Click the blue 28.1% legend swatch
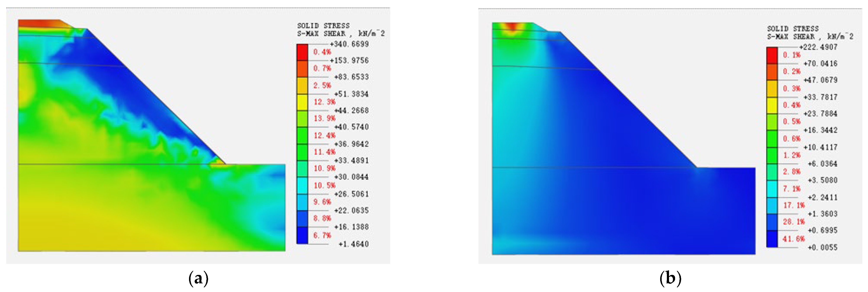Screen dimensions: 868x292 click(x=772, y=222)
